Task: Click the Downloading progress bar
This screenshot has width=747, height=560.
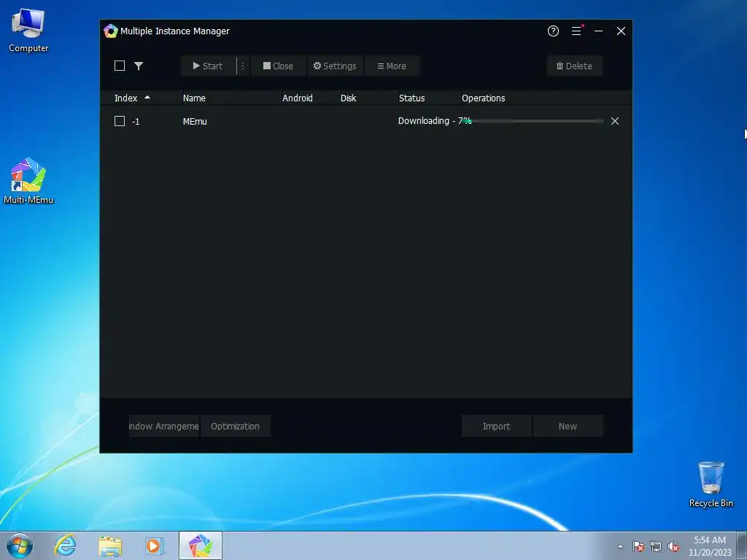Action: (533, 121)
